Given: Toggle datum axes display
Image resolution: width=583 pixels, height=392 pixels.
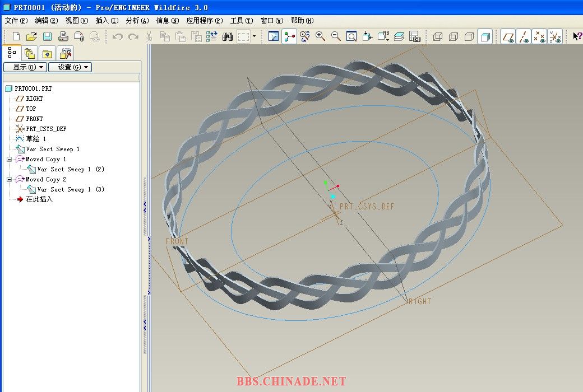Looking at the screenshot, I should (x=524, y=36).
